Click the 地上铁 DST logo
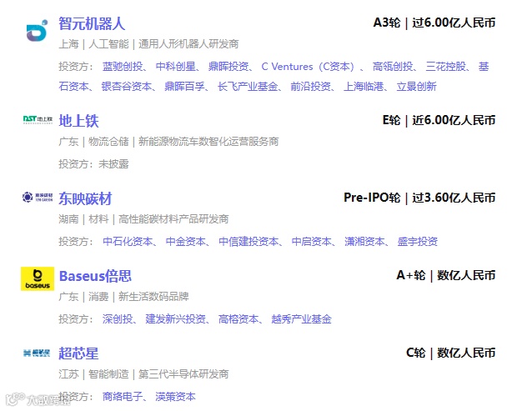This screenshot has height=411, width=532. point(38,119)
